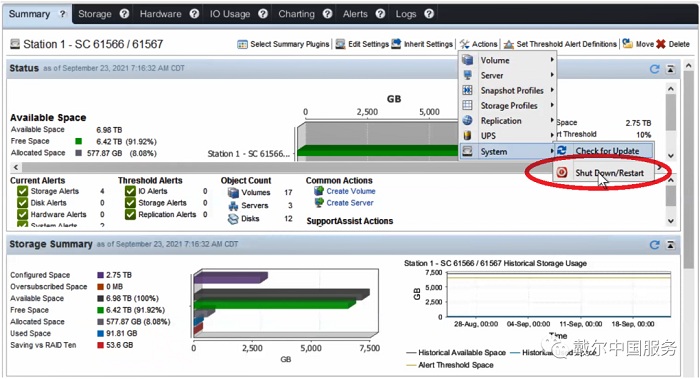Viewport: 700px width, 379px height.
Task: Click the Free Space green color swatch in Status
Action: click(79, 141)
